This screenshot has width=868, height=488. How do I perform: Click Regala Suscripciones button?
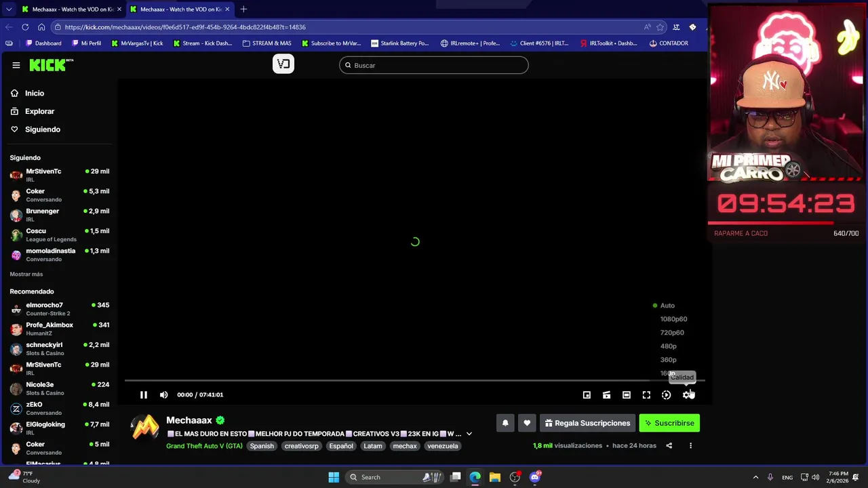coord(587,423)
